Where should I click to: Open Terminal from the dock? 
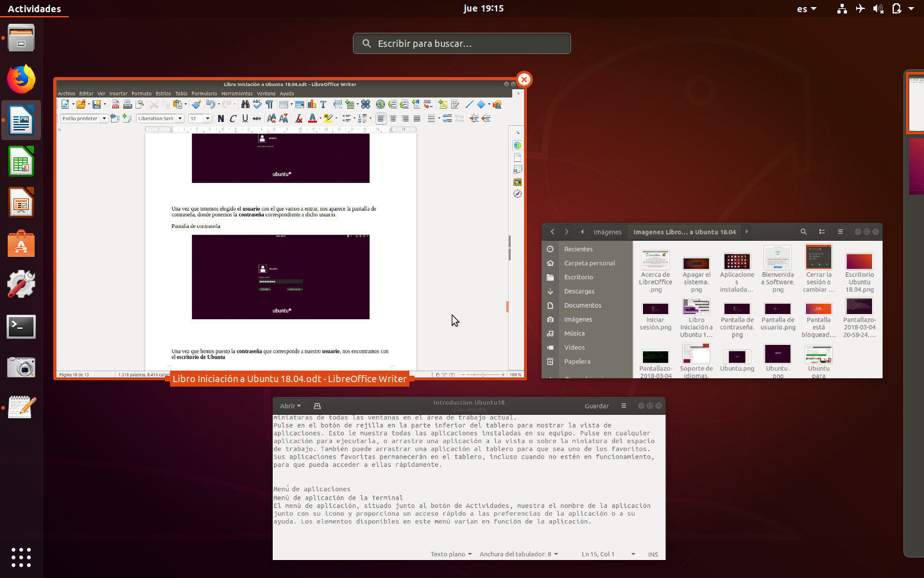[x=21, y=326]
